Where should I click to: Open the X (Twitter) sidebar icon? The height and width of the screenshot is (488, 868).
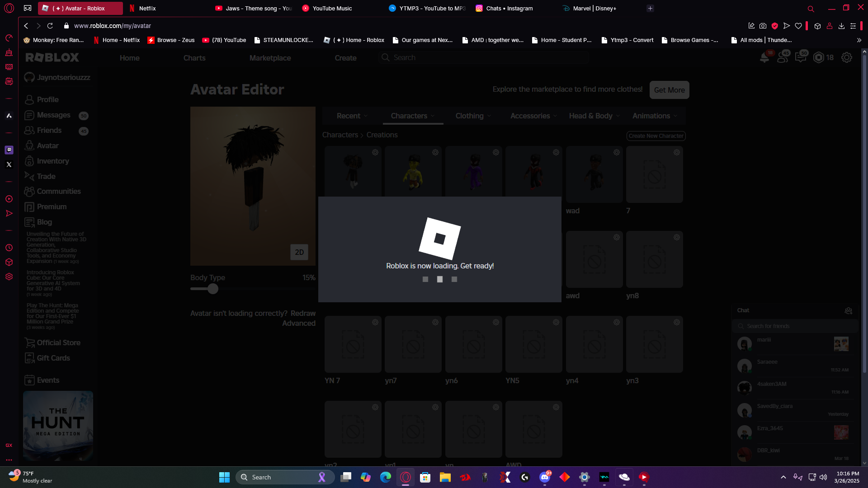(x=9, y=164)
